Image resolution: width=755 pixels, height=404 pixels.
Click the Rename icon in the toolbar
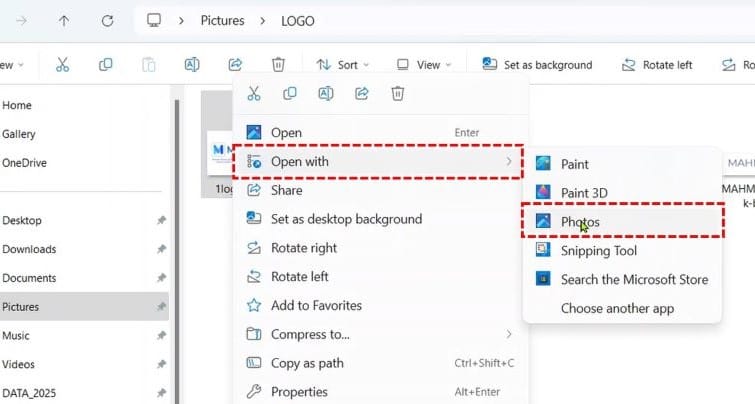(x=192, y=65)
